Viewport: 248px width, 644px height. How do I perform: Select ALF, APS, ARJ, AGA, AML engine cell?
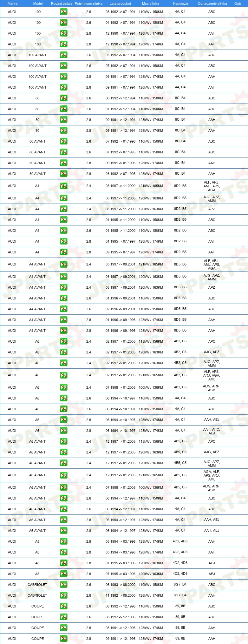[x=212, y=376]
